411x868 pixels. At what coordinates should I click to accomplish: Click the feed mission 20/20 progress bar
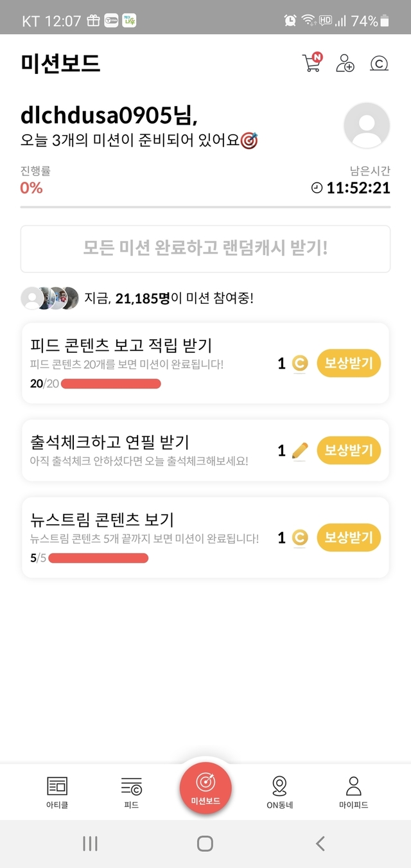pyautogui.click(x=110, y=384)
